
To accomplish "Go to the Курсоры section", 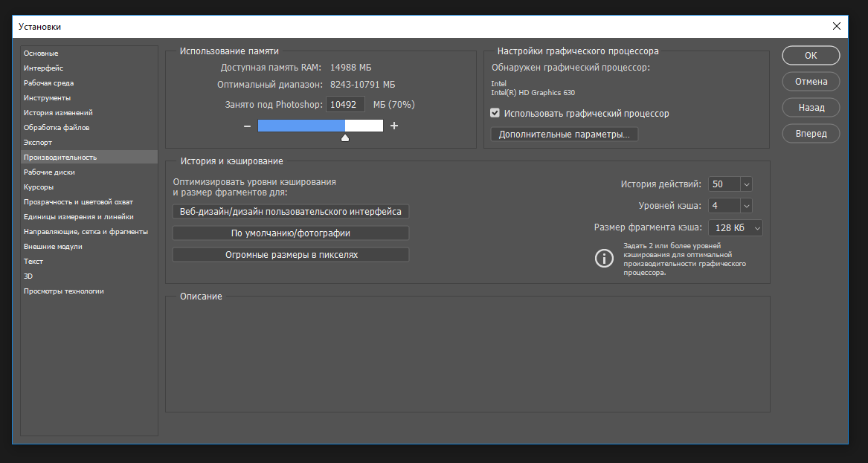I will [x=89, y=187].
